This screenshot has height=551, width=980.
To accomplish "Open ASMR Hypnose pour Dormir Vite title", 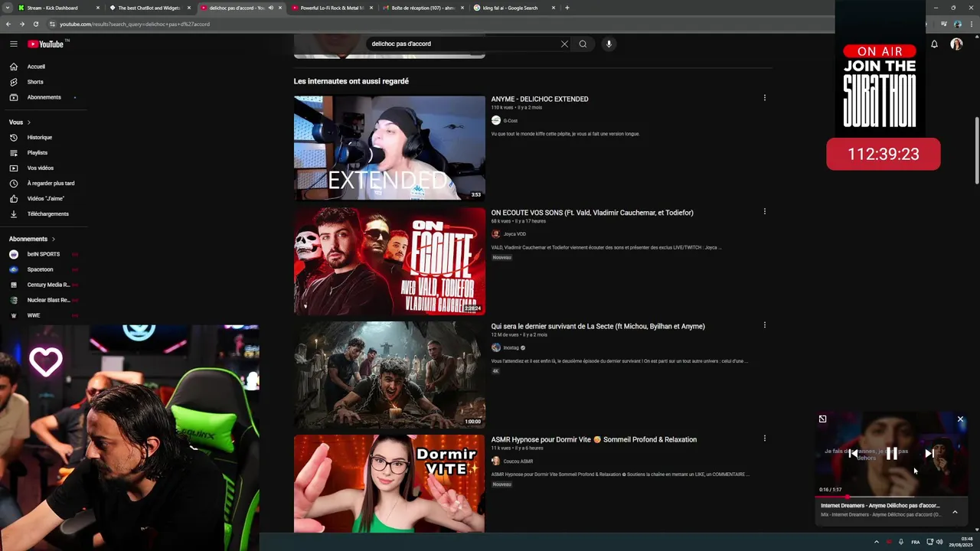I will pyautogui.click(x=594, y=439).
